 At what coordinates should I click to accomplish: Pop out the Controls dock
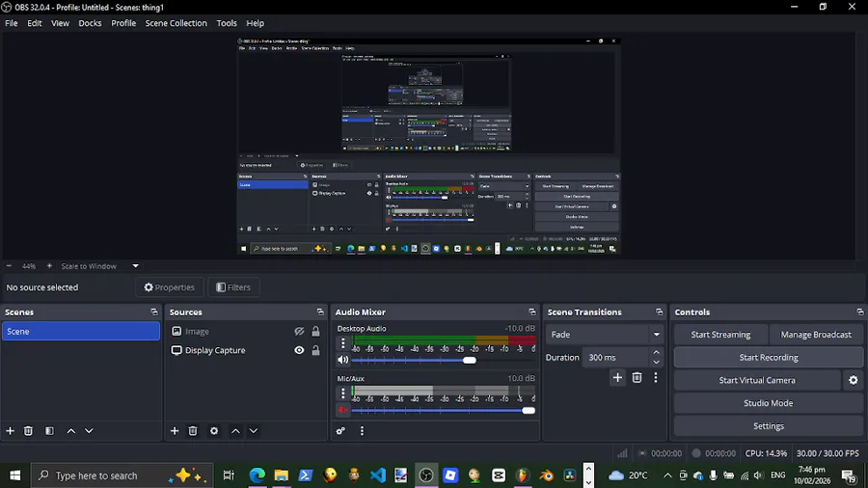click(859, 312)
